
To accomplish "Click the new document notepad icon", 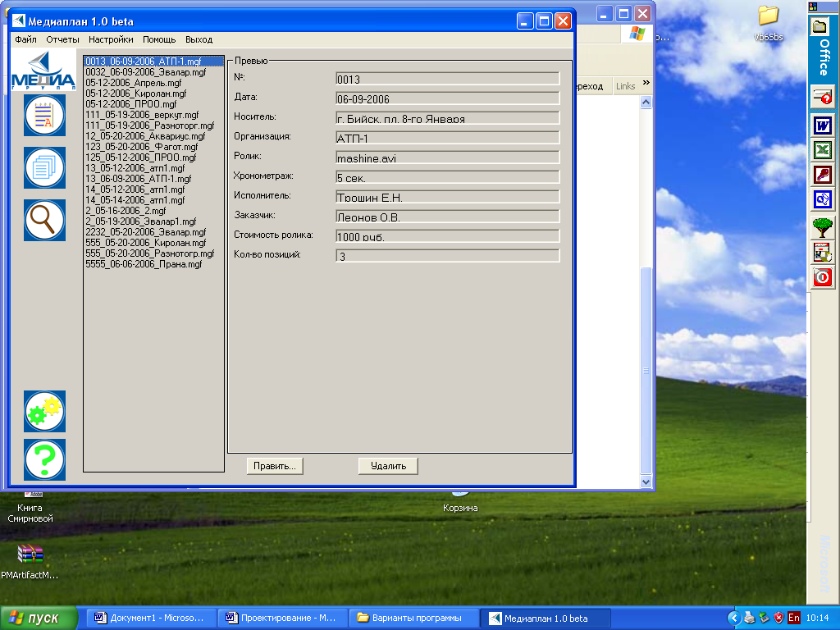I will click(x=44, y=115).
